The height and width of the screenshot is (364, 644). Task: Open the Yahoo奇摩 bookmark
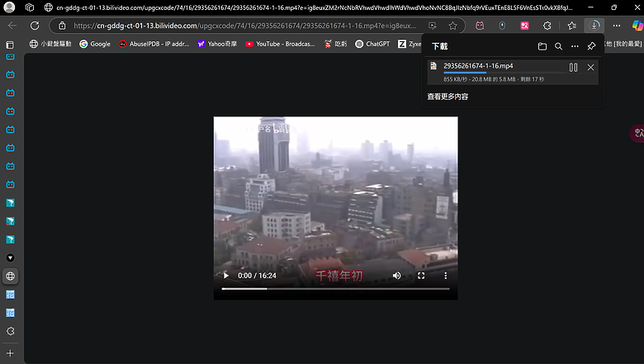[x=217, y=44]
